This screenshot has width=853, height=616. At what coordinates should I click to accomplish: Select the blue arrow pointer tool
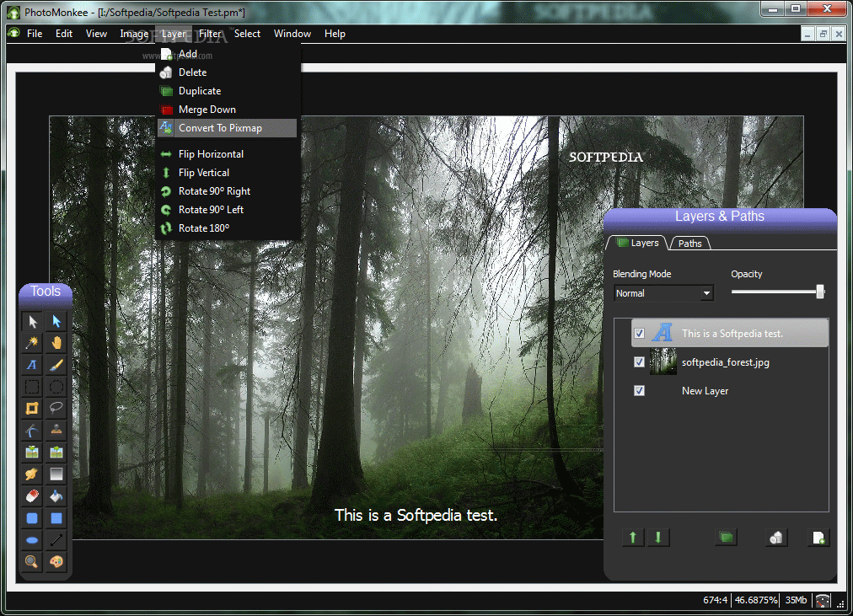point(56,321)
